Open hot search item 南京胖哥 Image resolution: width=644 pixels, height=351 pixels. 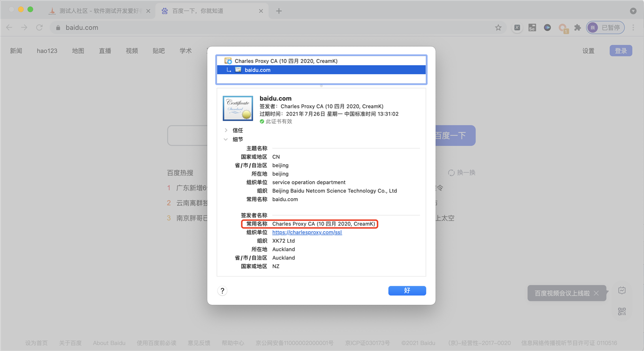click(x=192, y=218)
